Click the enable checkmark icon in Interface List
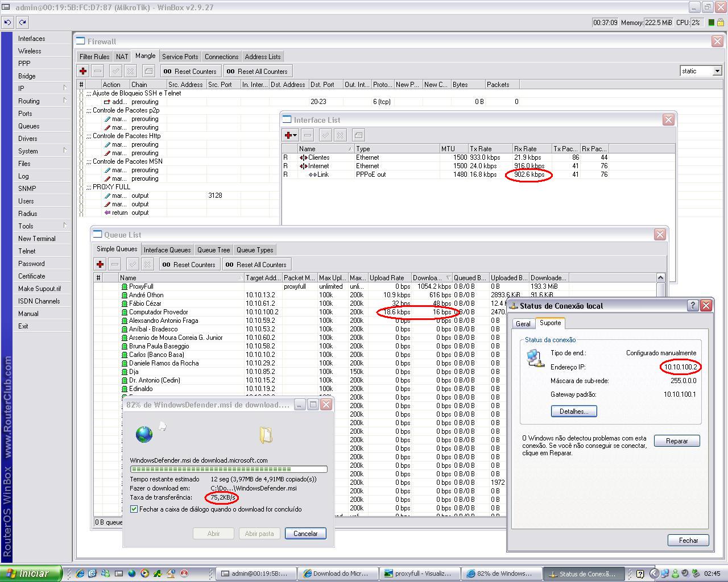 [325, 135]
